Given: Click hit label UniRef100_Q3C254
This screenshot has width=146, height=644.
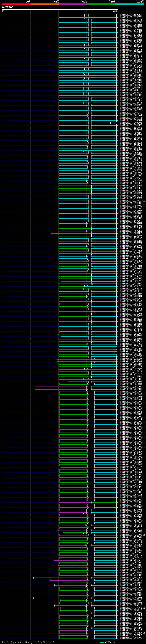Looking at the screenshot, I should (131, 314).
